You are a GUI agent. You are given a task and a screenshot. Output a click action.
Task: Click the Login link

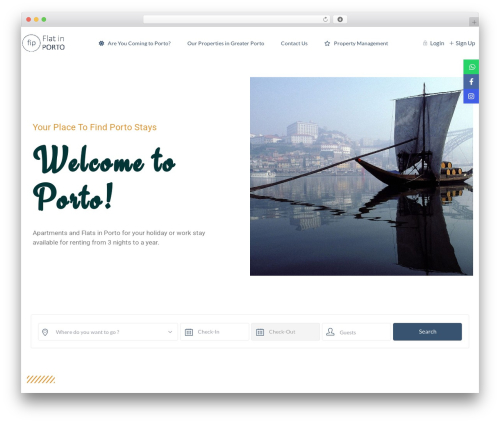coord(437,43)
